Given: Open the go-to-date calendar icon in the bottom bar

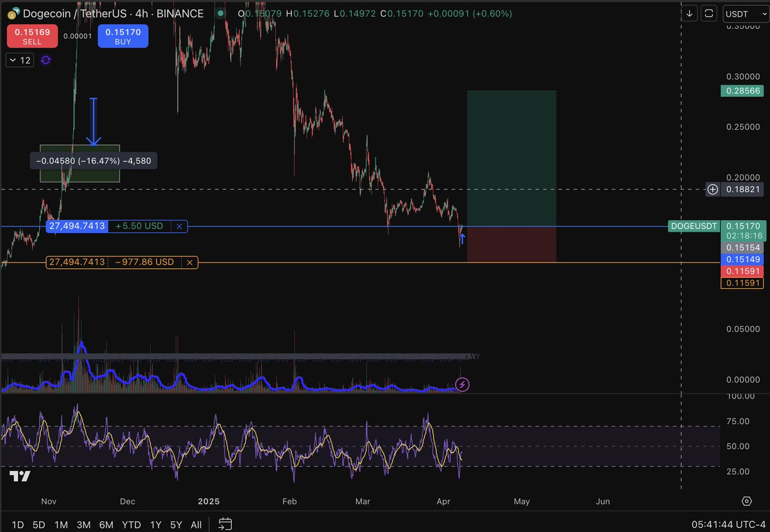Looking at the screenshot, I should [x=225, y=524].
